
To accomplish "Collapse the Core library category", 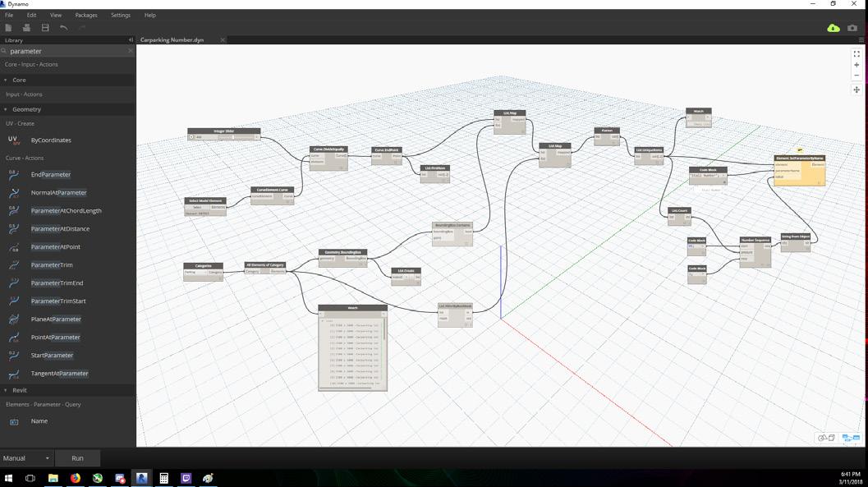I will [x=6, y=80].
